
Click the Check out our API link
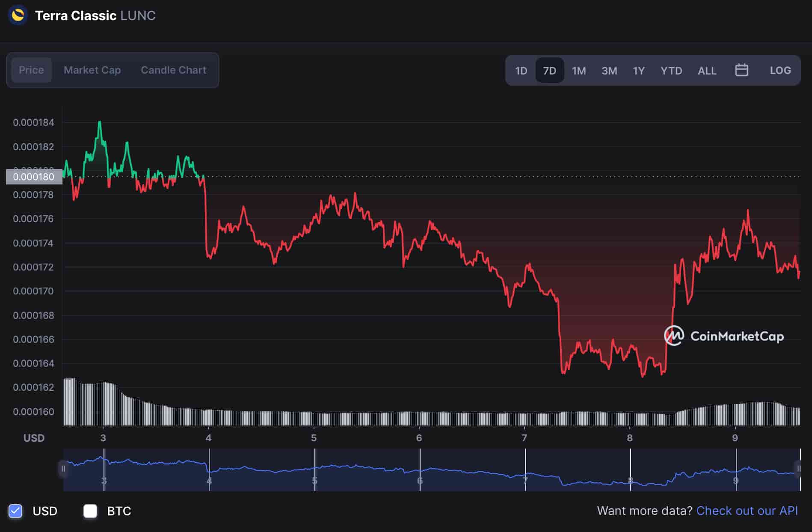coord(748,511)
